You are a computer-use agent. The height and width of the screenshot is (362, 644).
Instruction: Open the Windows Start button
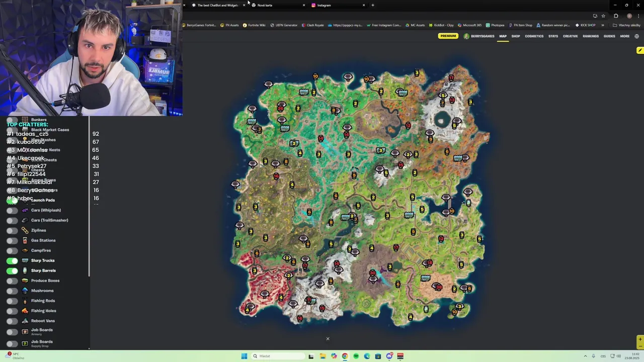click(244, 356)
